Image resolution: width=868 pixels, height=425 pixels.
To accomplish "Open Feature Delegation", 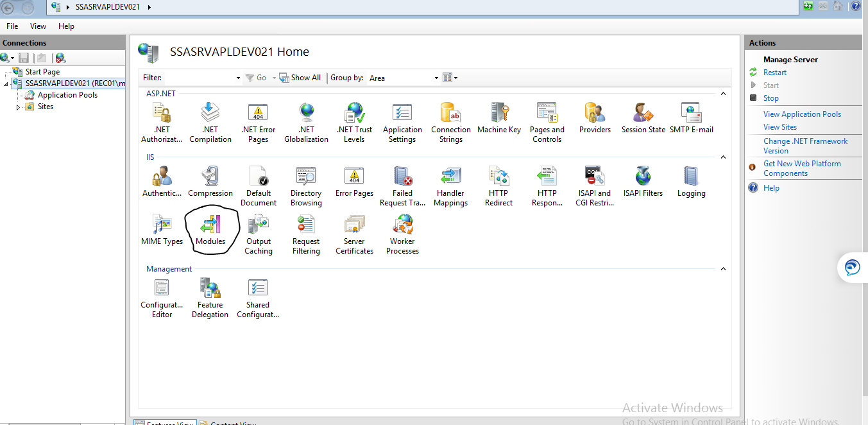I will pyautogui.click(x=210, y=298).
